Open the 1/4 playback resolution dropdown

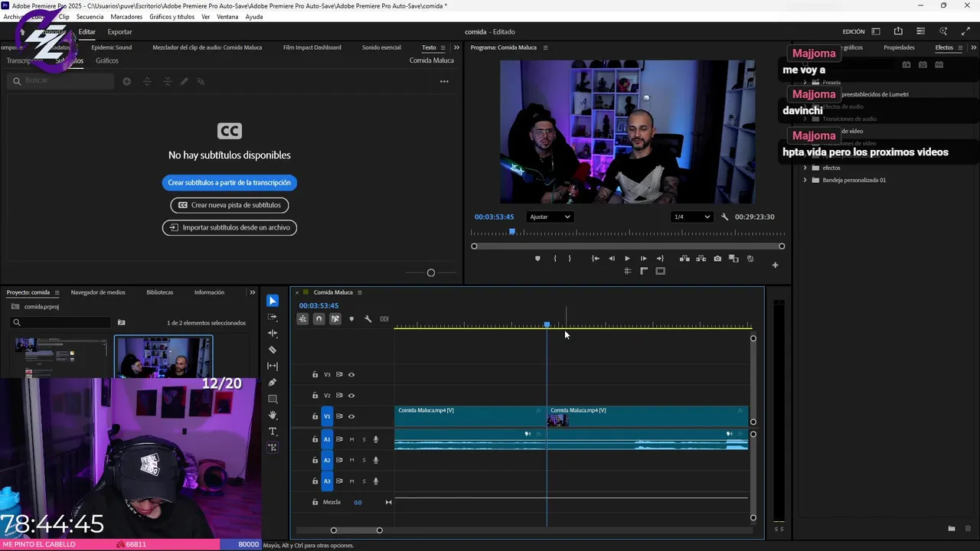(x=691, y=217)
